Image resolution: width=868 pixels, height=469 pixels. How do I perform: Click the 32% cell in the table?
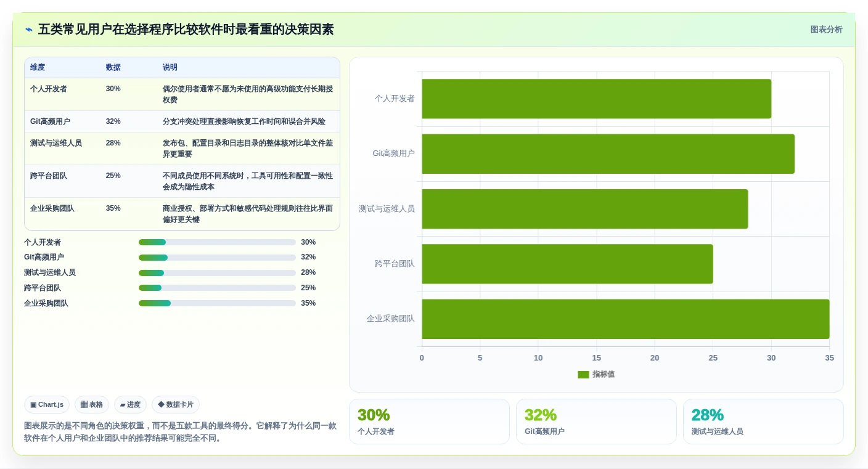(113, 121)
